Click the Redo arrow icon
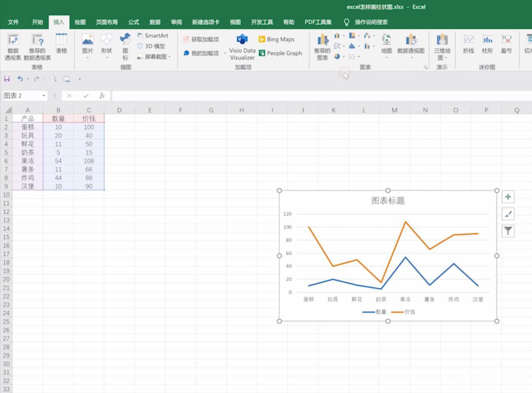The height and width of the screenshot is (393, 532). 36,79
